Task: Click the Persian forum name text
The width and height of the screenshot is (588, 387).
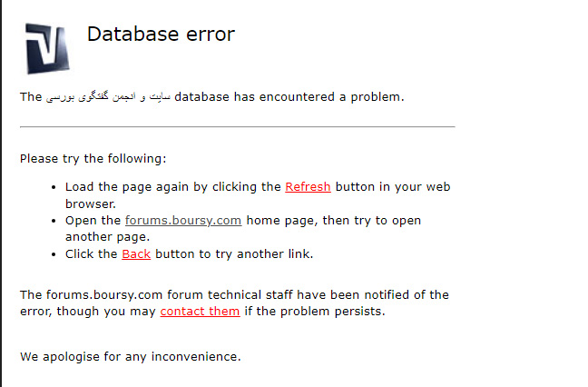Action: click(108, 97)
